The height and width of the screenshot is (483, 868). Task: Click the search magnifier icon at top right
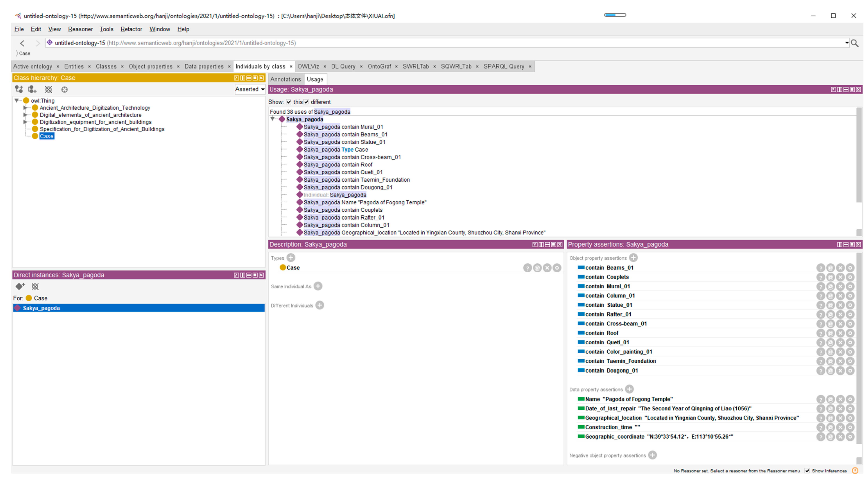855,43
